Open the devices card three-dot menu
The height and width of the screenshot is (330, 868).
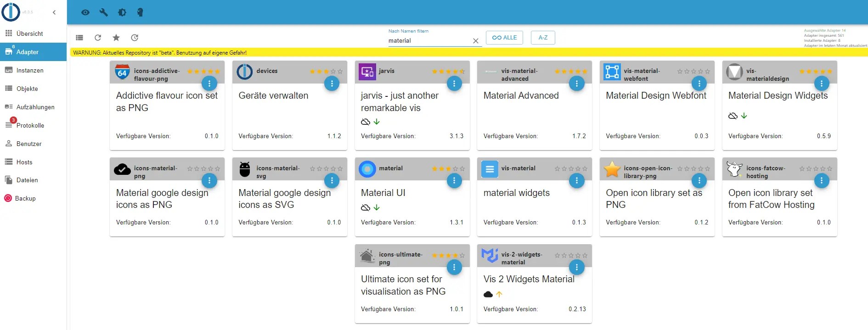pos(332,84)
